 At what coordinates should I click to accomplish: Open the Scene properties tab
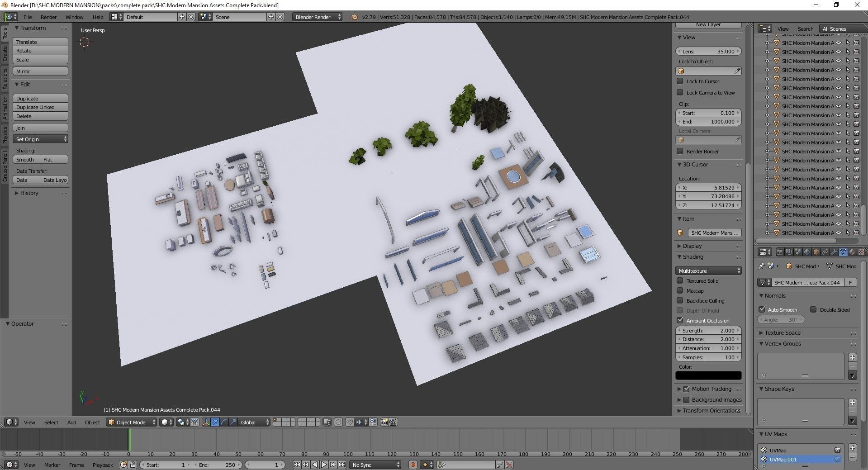point(798,252)
